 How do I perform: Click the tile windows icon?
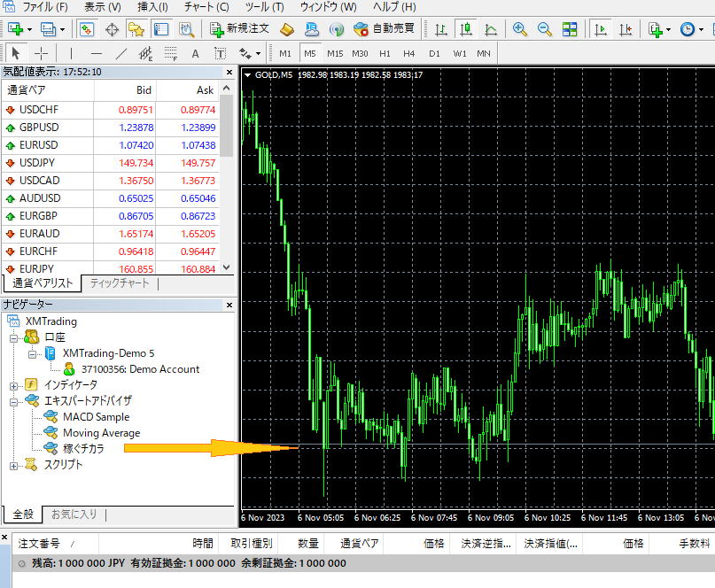(x=570, y=28)
